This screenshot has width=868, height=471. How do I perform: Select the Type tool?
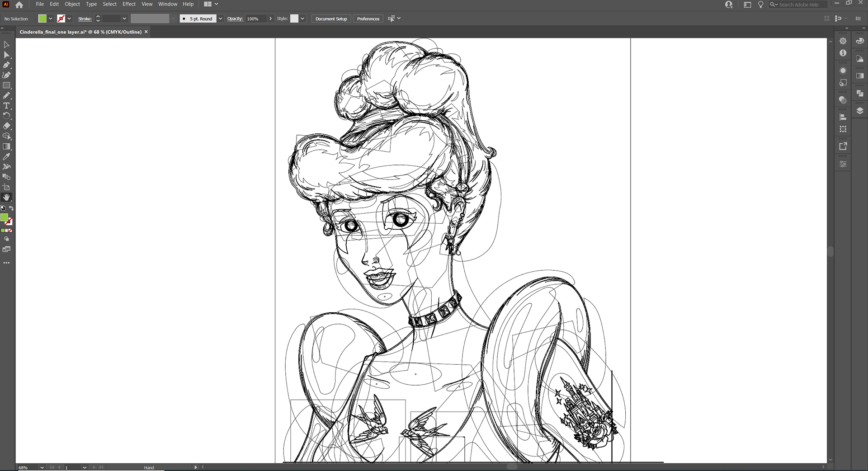pyautogui.click(x=6, y=106)
